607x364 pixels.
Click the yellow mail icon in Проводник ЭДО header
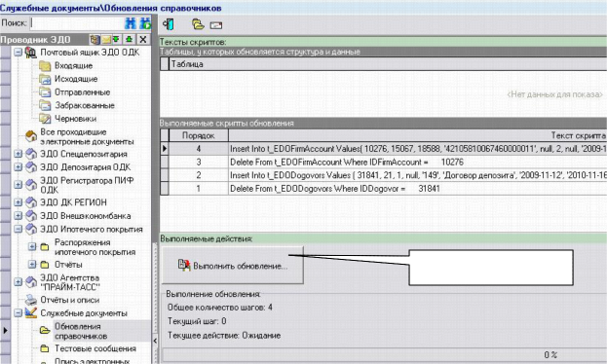click(x=105, y=40)
